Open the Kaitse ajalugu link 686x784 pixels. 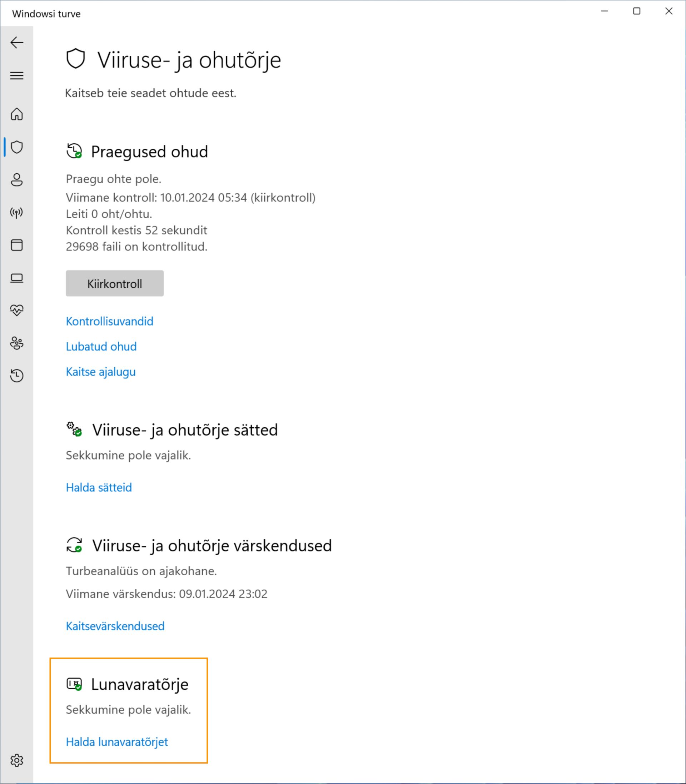[x=101, y=372]
